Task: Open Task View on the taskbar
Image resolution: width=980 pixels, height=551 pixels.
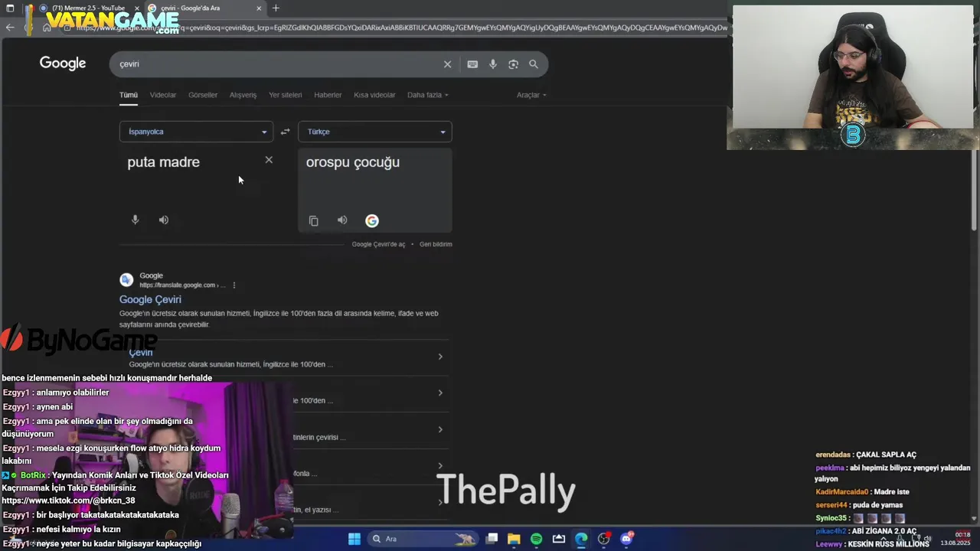Action: click(492, 539)
